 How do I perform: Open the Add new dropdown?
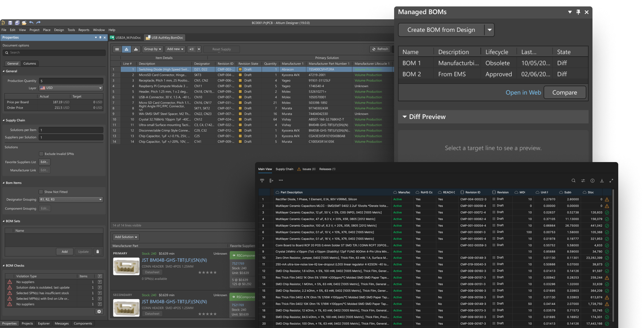pos(175,49)
